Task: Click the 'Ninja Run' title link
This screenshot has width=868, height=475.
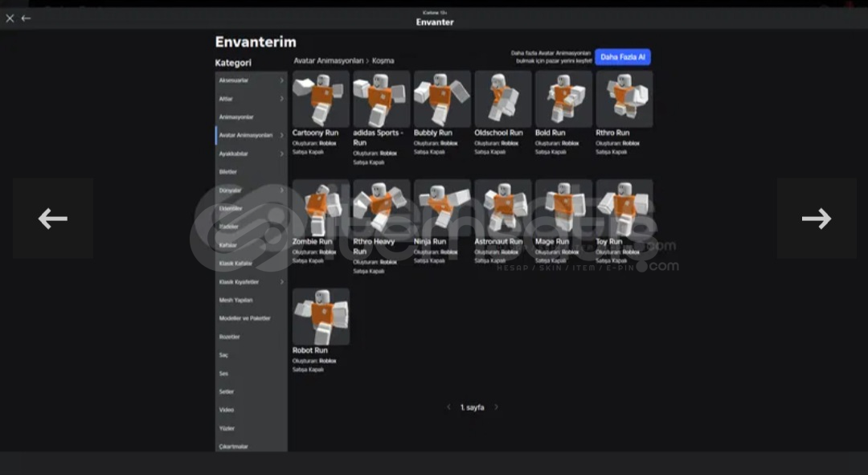Action: pyautogui.click(x=430, y=242)
